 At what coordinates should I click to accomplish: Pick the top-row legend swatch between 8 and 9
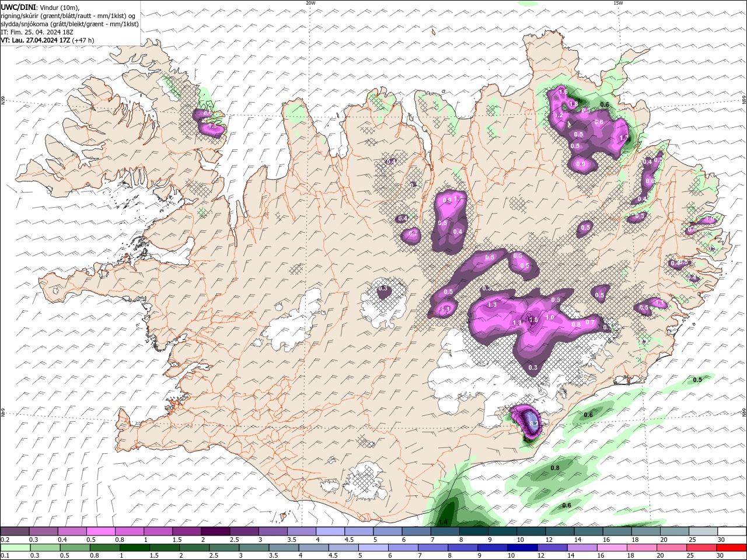[x=473, y=531]
